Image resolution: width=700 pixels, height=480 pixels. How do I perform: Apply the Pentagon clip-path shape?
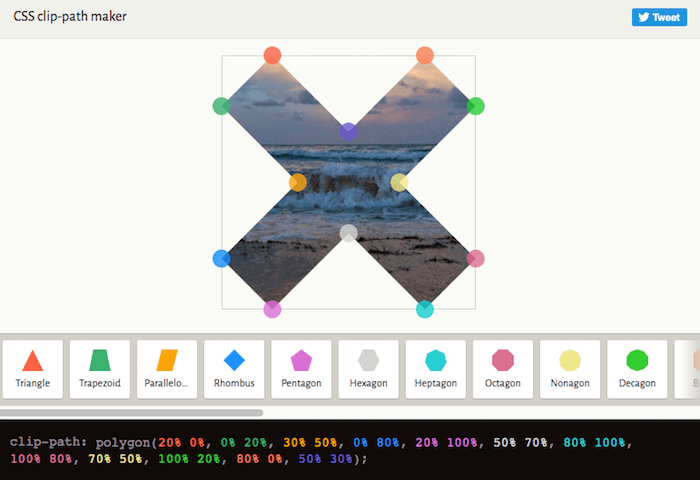(x=301, y=369)
